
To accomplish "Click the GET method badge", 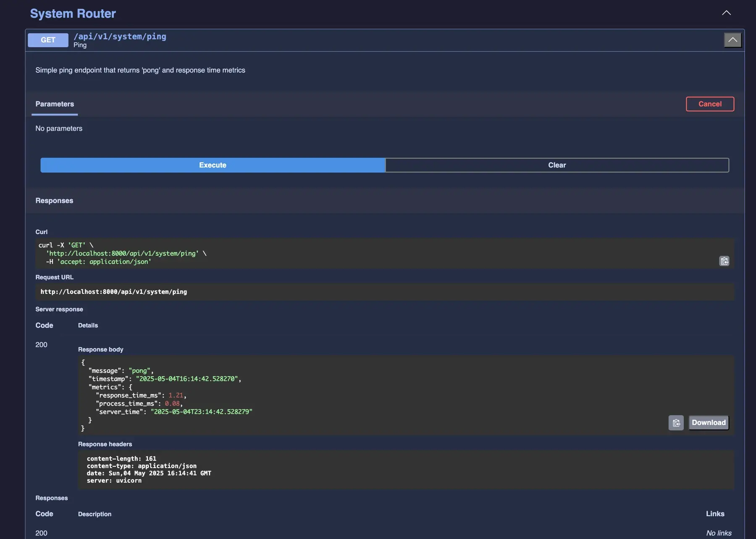I will (x=48, y=40).
